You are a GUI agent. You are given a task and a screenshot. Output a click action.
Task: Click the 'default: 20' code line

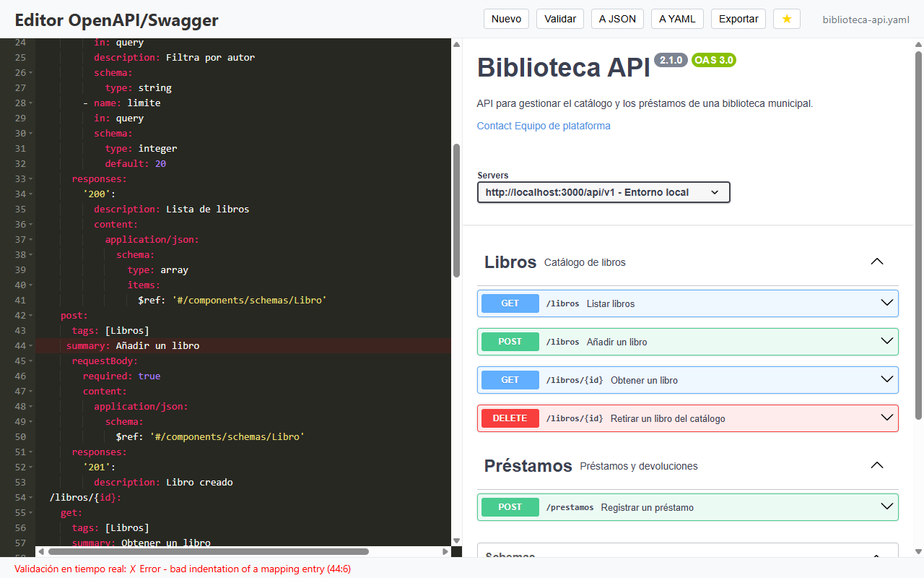[x=136, y=163]
